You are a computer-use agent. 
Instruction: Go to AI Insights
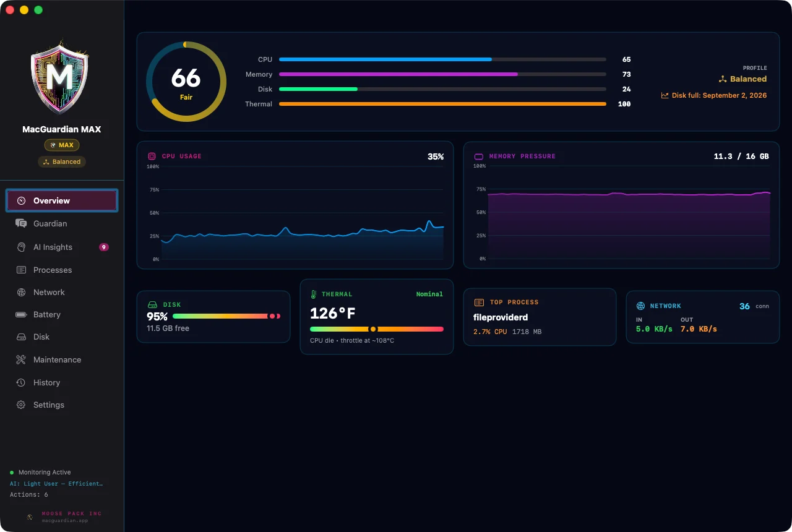point(62,247)
